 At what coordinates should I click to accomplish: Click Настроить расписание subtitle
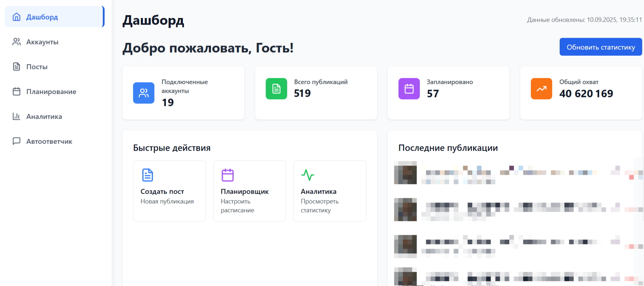coord(237,206)
